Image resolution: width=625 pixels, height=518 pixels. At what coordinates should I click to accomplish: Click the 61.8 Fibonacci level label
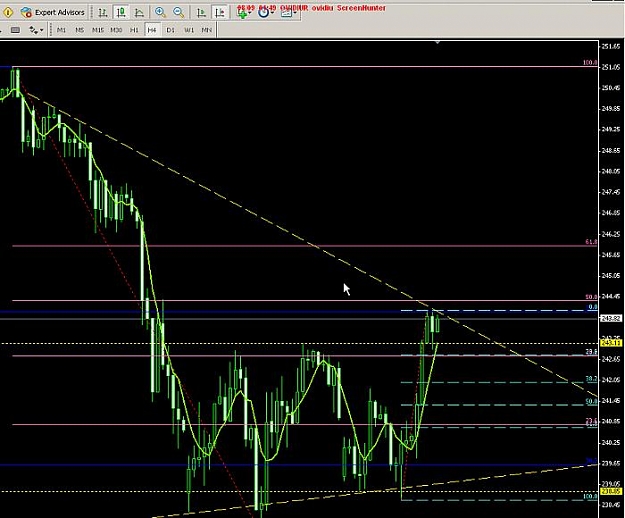coord(591,242)
